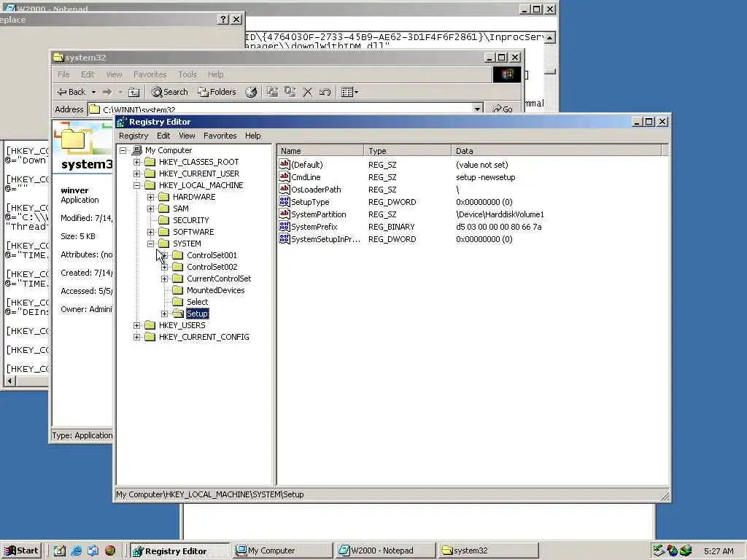Image resolution: width=747 pixels, height=560 pixels.
Task: Click the Up folder icon in system32
Action: (x=134, y=93)
